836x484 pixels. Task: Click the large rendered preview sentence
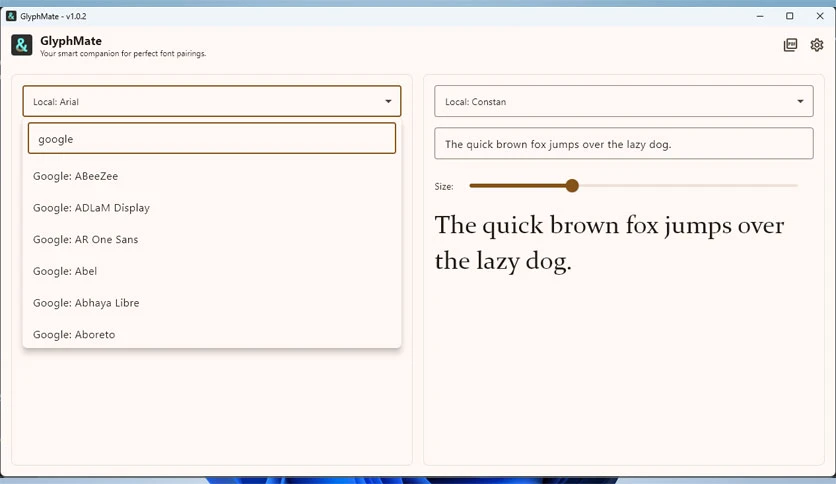tap(609, 244)
